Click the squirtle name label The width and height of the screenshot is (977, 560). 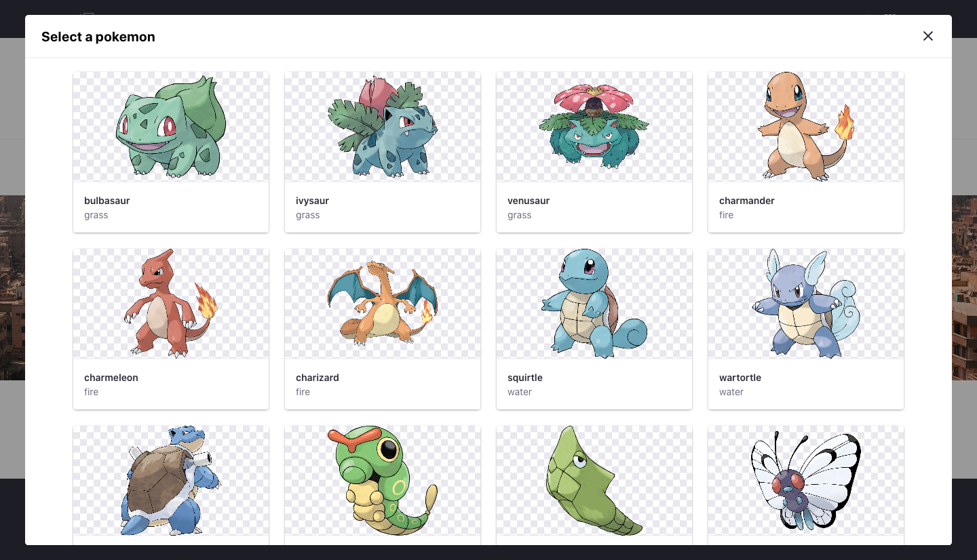click(525, 378)
